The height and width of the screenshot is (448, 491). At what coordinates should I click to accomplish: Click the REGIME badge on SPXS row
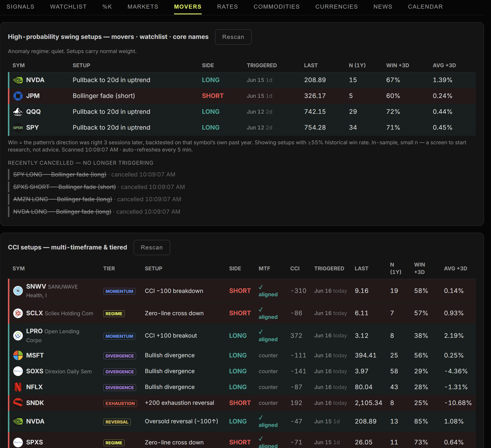pos(114,443)
